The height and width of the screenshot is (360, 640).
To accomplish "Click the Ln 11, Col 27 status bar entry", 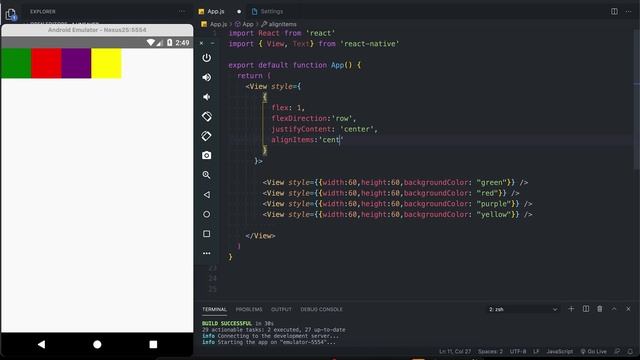I will point(455,351).
